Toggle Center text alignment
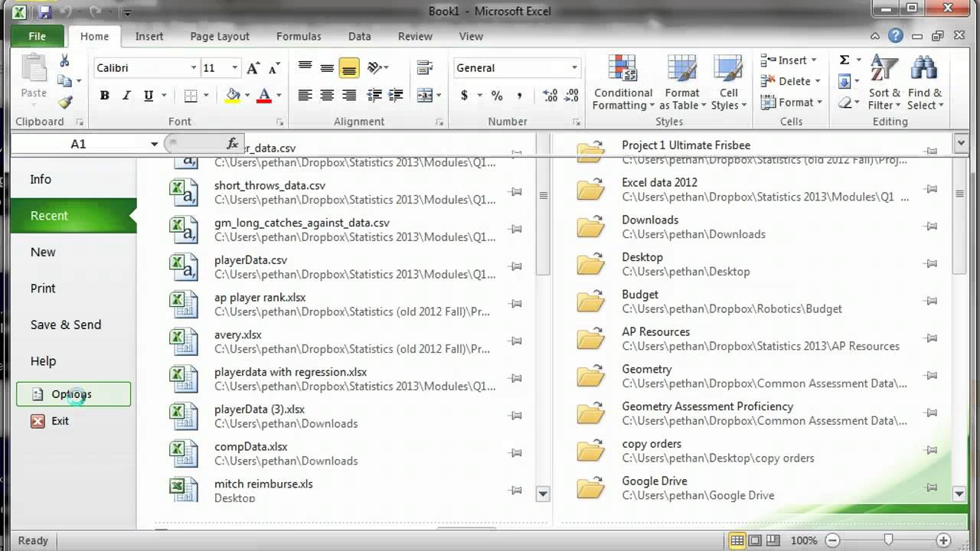 (327, 96)
